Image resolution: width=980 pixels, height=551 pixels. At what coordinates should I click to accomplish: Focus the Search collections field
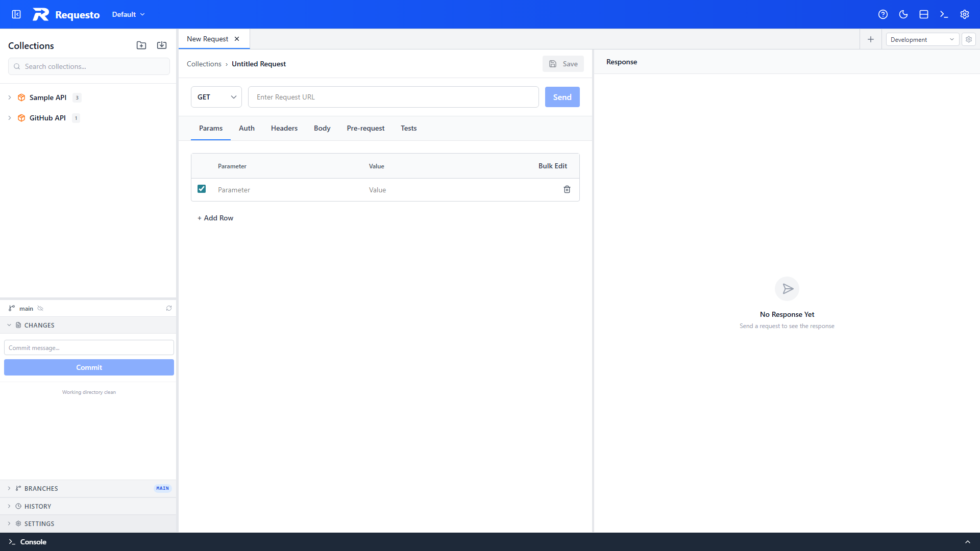point(89,66)
